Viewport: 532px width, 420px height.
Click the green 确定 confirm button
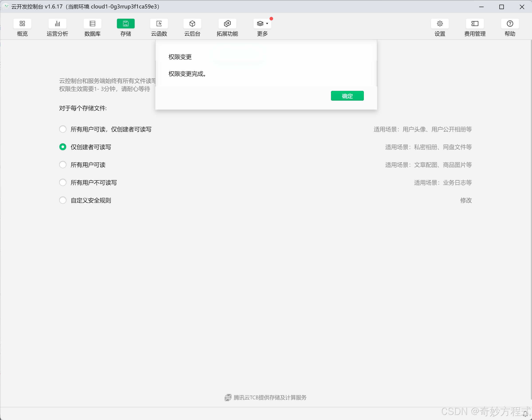[347, 96]
